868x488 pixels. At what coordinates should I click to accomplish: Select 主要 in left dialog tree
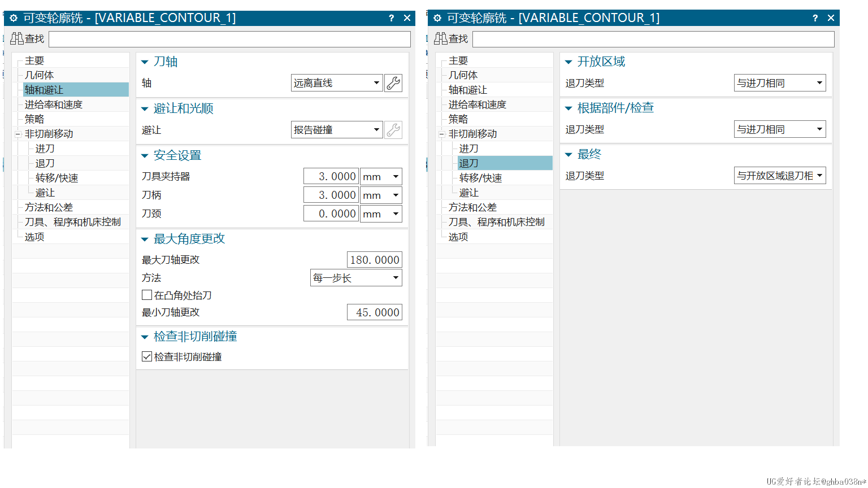coord(34,60)
